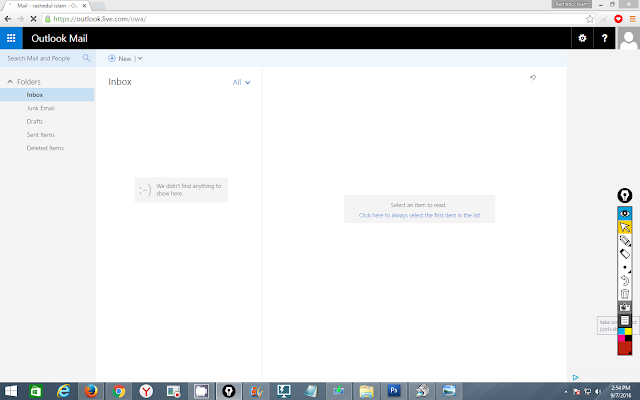The image size is (640, 400).
Task: Open the help question mark menu
Action: (604, 38)
